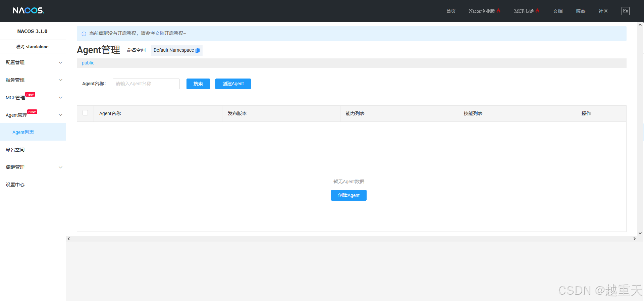The height and width of the screenshot is (301, 644).
Task: Expand the MCP管理 menu chevron
Action: (60, 98)
